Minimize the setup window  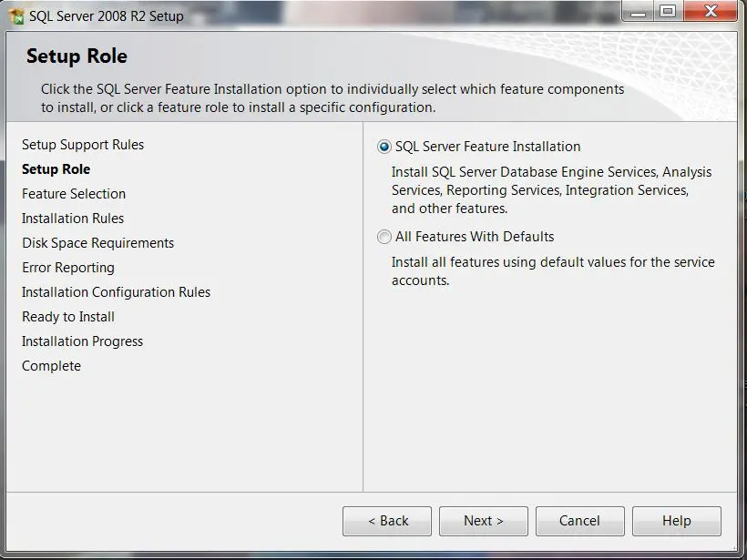point(640,11)
